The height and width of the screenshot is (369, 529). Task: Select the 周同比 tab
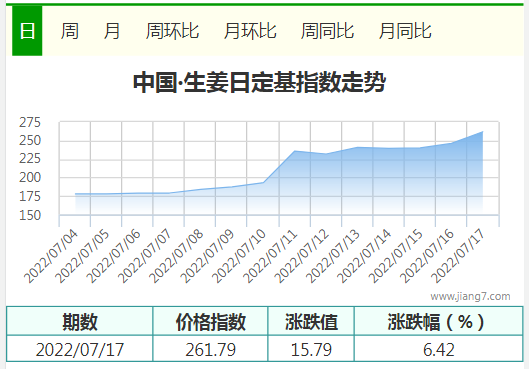click(327, 31)
